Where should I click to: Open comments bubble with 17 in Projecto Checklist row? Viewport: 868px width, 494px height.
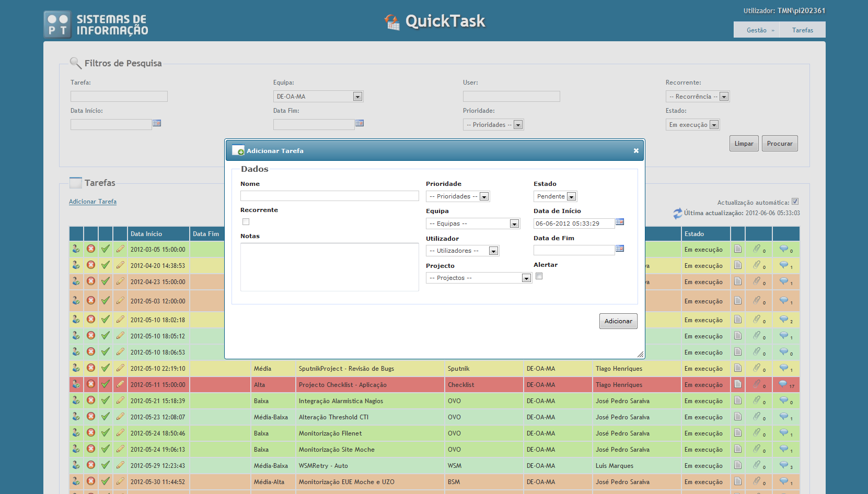click(783, 384)
